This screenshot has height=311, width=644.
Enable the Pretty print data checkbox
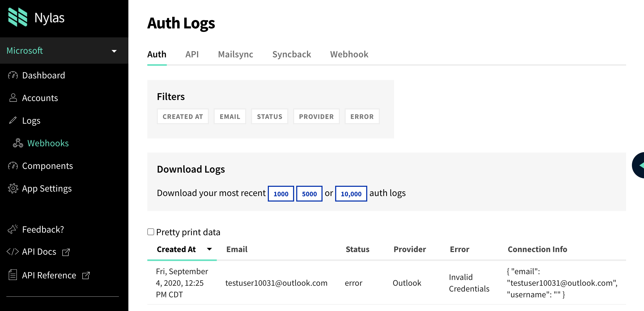(151, 232)
